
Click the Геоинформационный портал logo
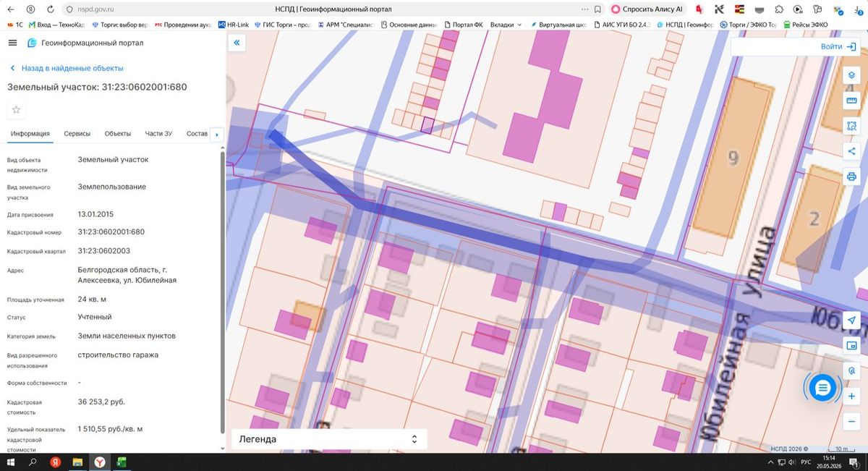point(85,43)
